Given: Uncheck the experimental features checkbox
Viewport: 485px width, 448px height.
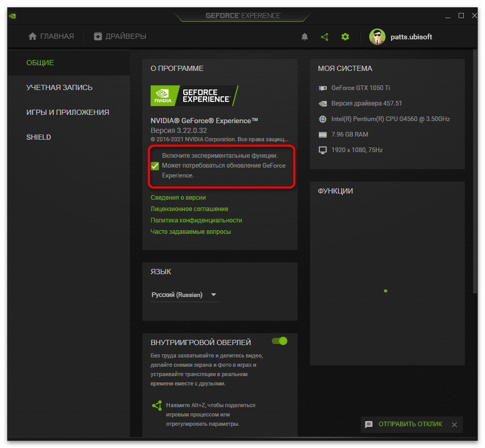Looking at the screenshot, I should coord(155,166).
